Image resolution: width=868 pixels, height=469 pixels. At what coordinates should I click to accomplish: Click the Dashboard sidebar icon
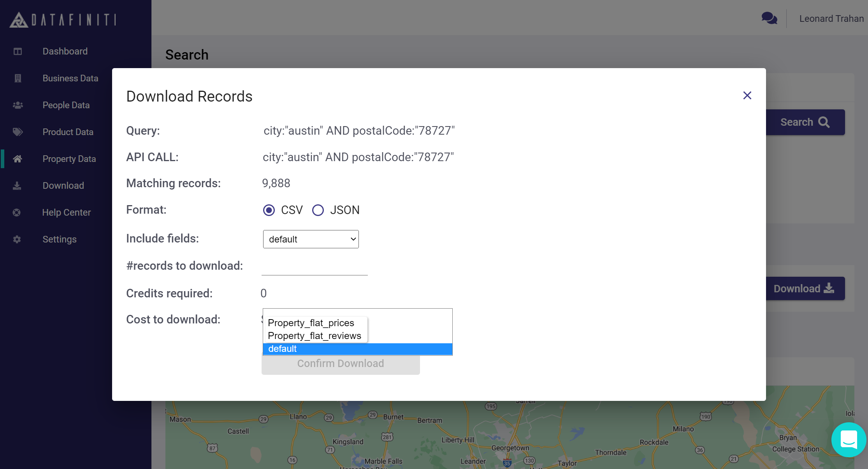(18, 51)
